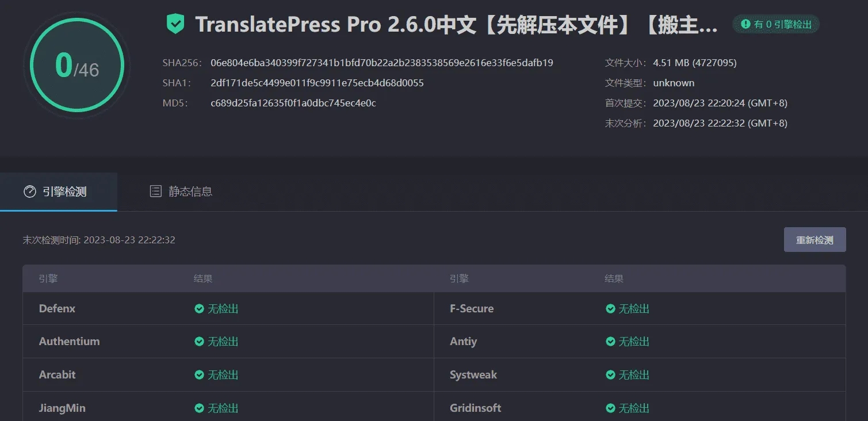Click the 首次提交 timestamp 22:20:24
This screenshot has width=868, height=421.
point(720,103)
